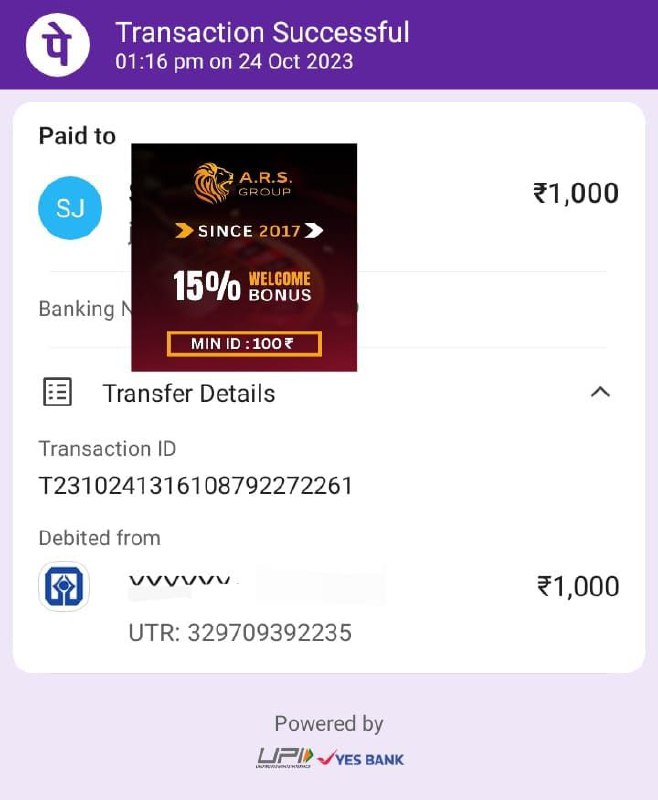Click the UTR: 329709392235 number
Viewport: 658px width, 800px height.
point(240,633)
